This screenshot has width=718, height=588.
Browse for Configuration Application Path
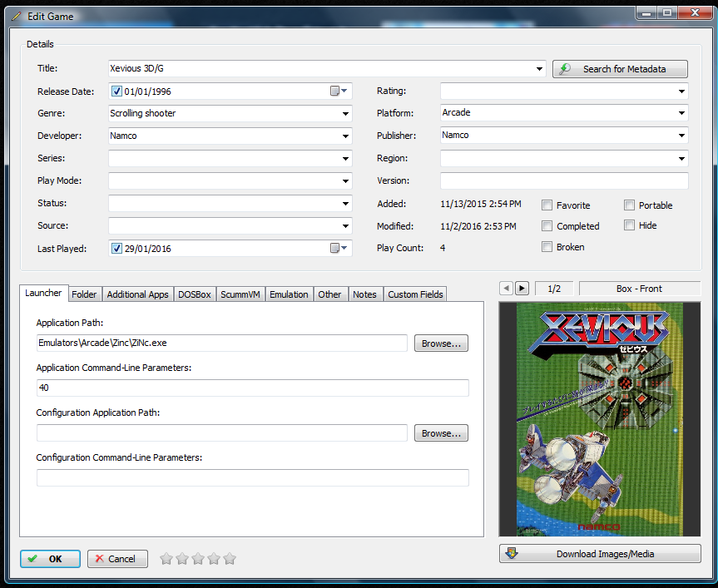coord(441,432)
